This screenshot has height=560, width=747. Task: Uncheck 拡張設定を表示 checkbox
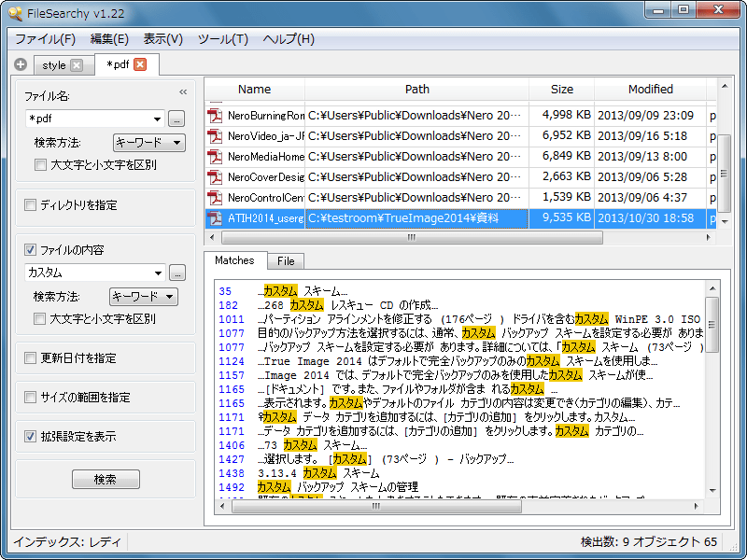pyautogui.click(x=30, y=436)
